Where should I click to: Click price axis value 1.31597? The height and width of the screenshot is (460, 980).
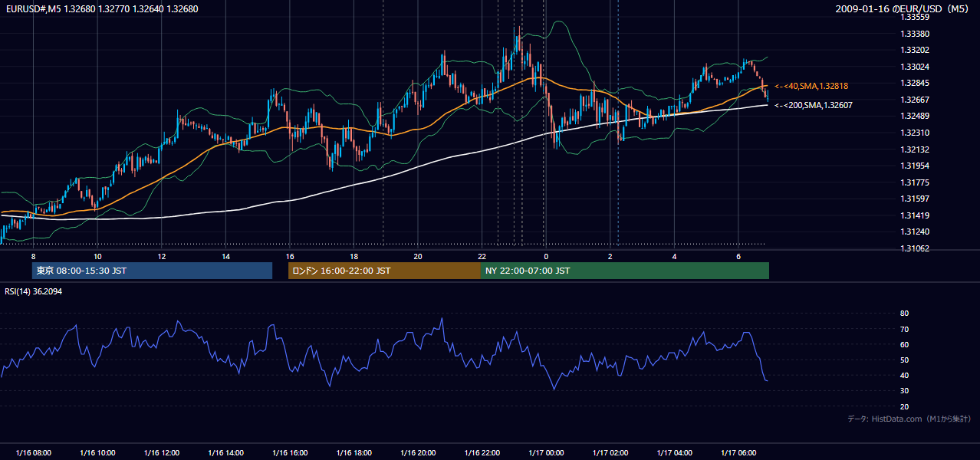(x=914, y=199)
